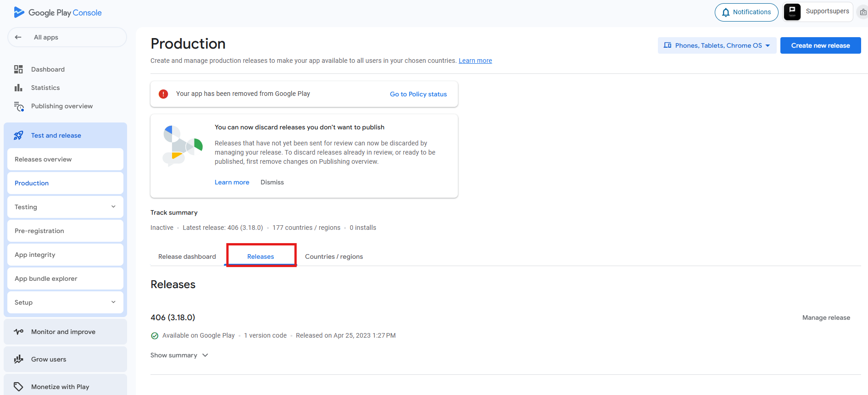The width and height of the screenshot is (868, 395).
Task: Open Go to Policy status link
Action: click(x=418, y=94)
